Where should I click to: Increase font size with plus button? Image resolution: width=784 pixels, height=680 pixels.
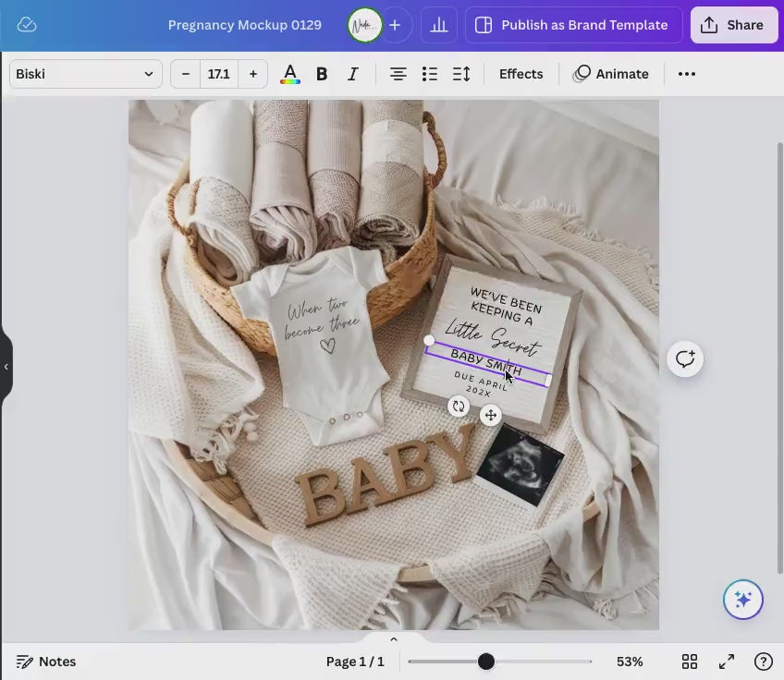coord(252,74)
